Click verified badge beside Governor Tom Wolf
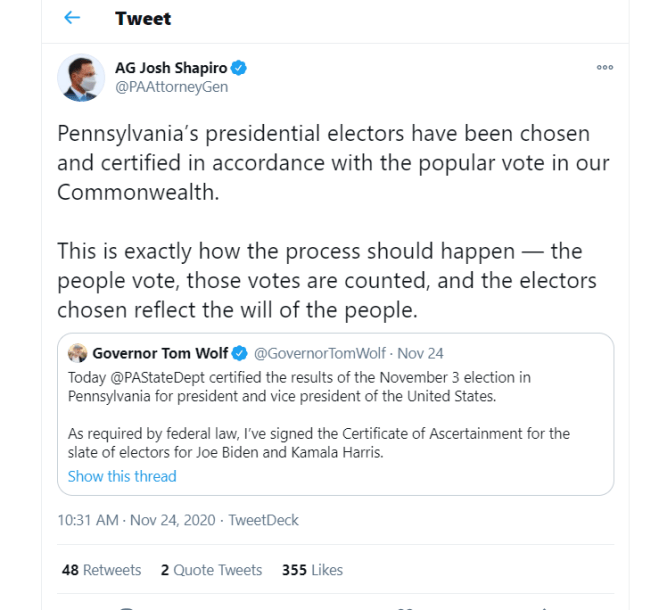659x610 pixels. point(239,353)
